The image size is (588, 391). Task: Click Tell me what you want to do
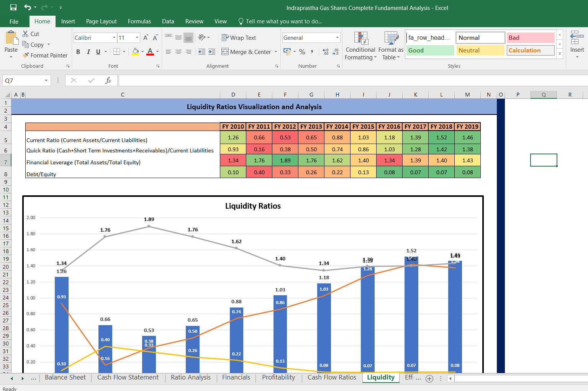pos(280,21)
